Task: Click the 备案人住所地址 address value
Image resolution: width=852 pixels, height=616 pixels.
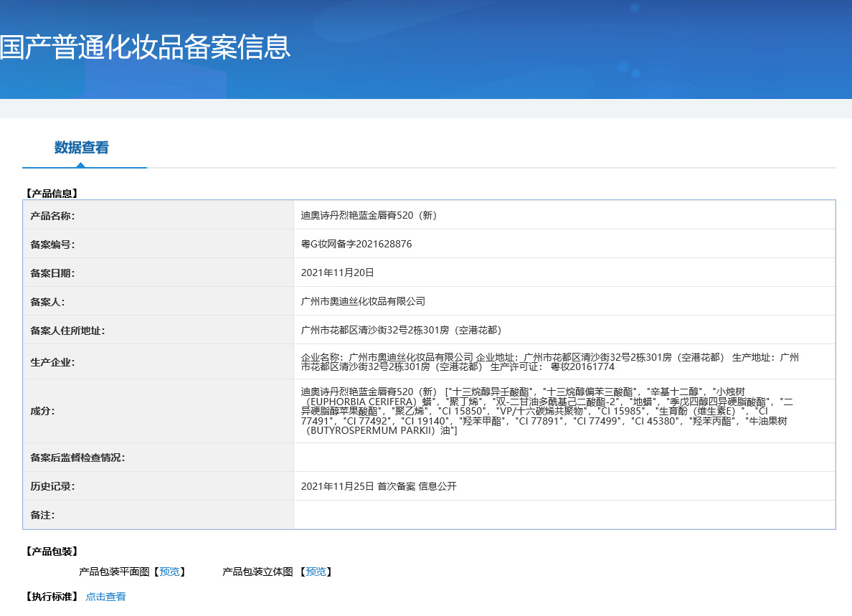Action: coord(401,331)
